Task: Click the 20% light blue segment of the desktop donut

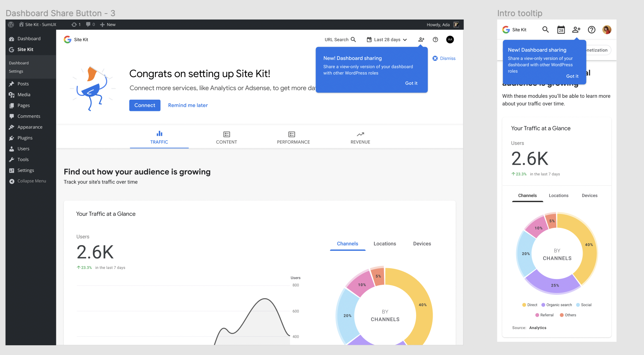Action: pyautogui.click(x=347, y=316)
